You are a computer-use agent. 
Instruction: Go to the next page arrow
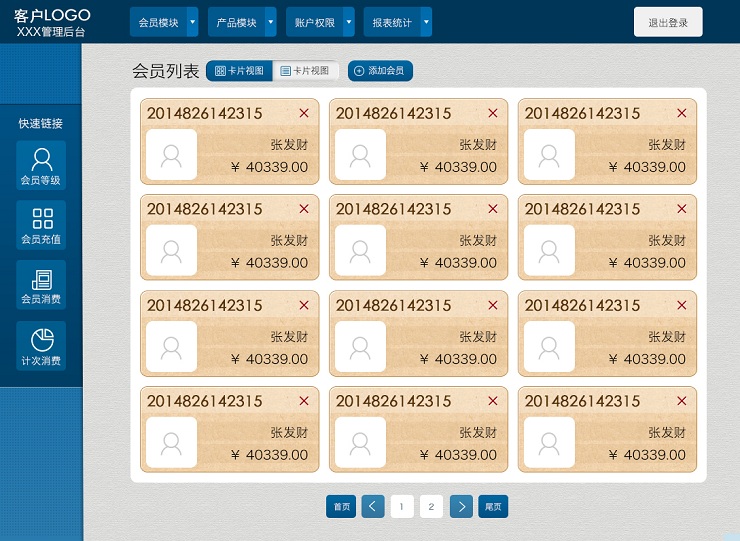pyautogui.click(x=461, y=507)
